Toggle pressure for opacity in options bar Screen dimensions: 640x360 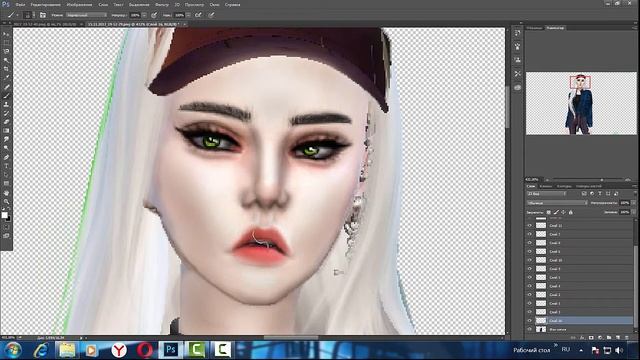click(154, 15)
